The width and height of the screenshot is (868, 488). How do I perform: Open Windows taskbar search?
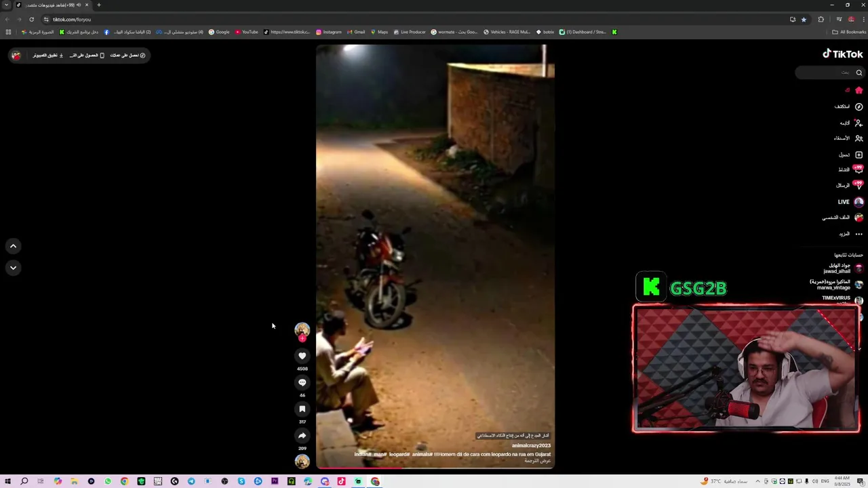(x=24, y=481)
